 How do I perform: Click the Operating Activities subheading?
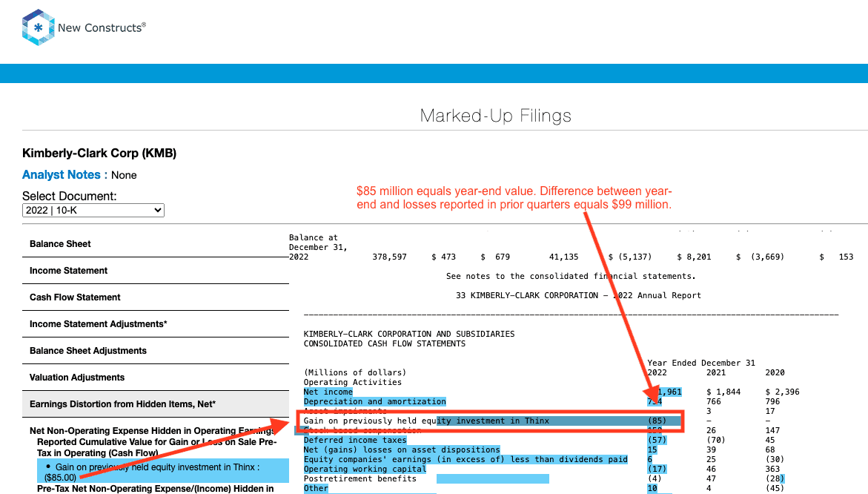tap(353, 382)
